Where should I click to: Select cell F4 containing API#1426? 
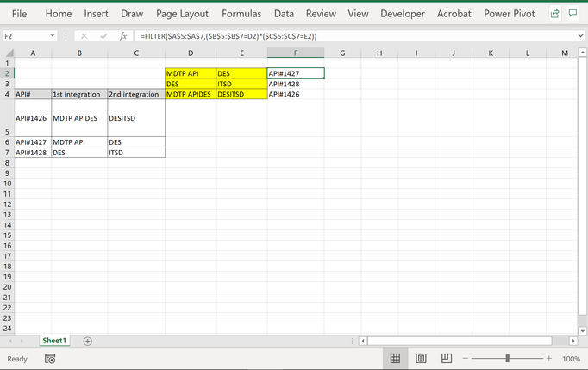point(296,94)
